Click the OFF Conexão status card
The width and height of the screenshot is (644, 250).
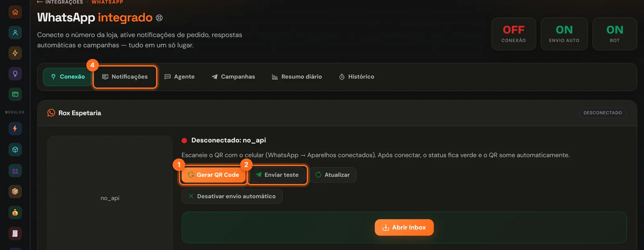click(514, 34)
